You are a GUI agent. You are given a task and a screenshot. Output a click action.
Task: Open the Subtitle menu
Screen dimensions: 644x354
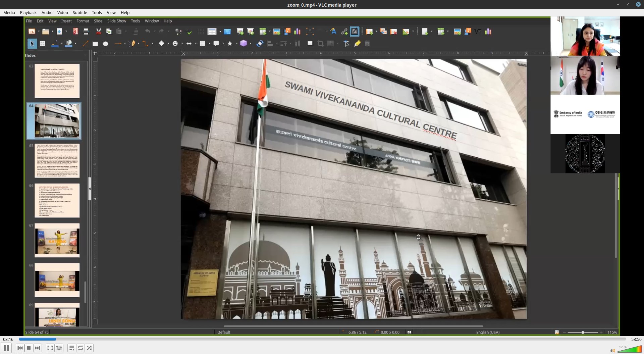click(x=79, y=12)
